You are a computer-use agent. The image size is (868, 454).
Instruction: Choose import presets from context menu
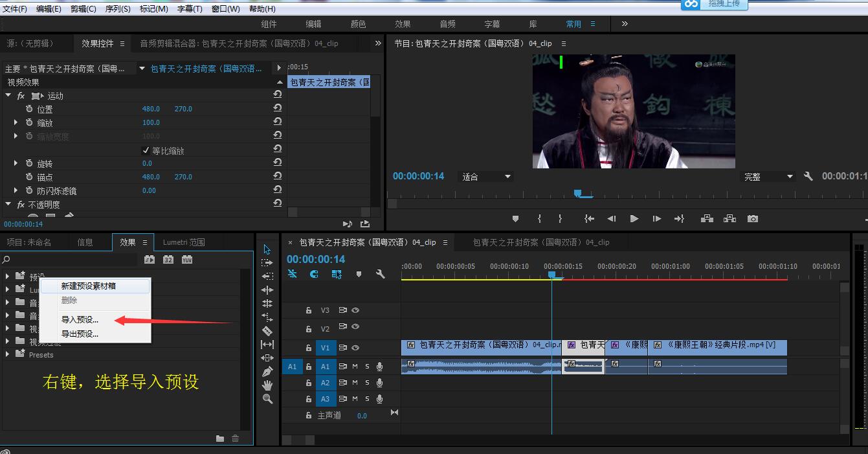(80, 319)
